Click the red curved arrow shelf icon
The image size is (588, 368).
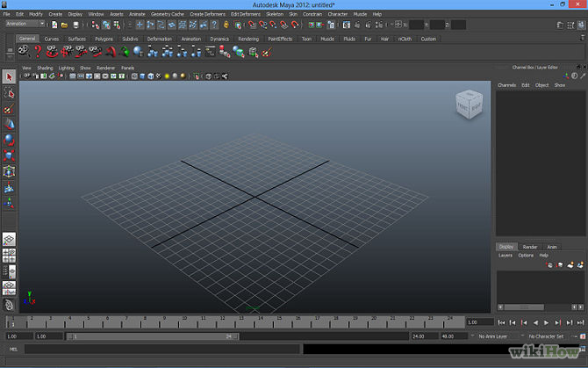click(x=111, y=52)
